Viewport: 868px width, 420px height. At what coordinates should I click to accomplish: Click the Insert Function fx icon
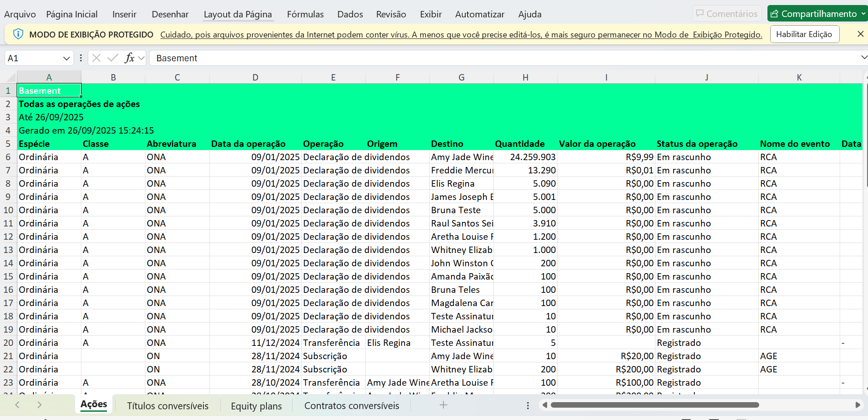129,58
